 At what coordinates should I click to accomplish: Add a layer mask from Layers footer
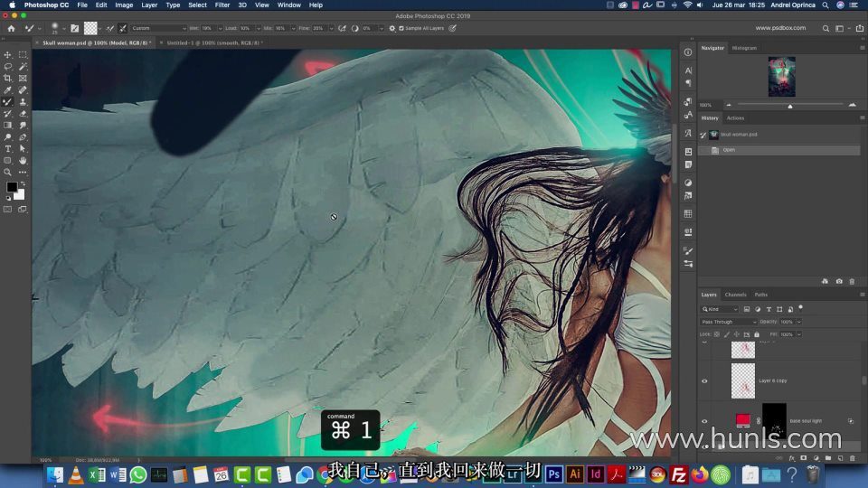(804, 459)
